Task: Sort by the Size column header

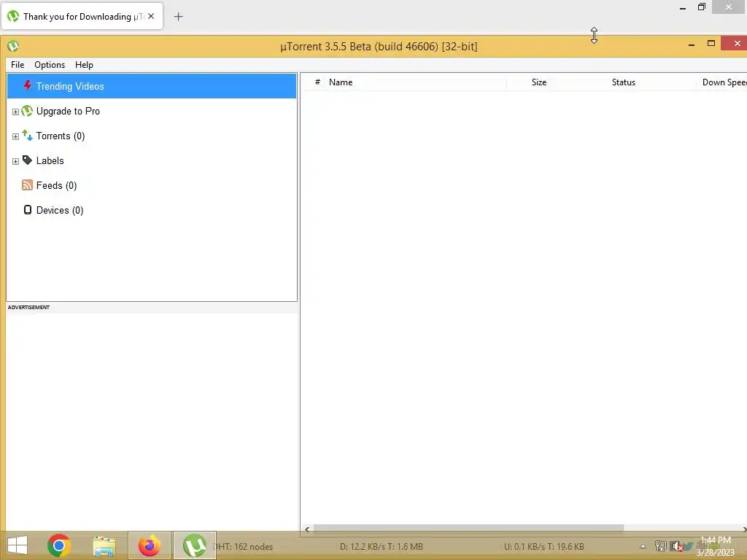Action: (x=539, y=82)
